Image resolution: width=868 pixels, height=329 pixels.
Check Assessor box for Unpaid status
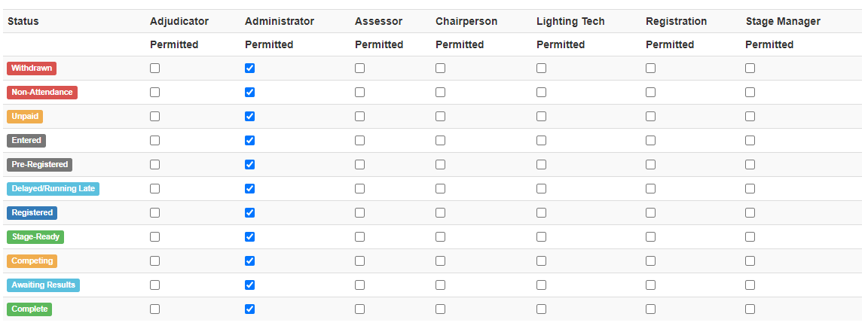pos(360,116)
